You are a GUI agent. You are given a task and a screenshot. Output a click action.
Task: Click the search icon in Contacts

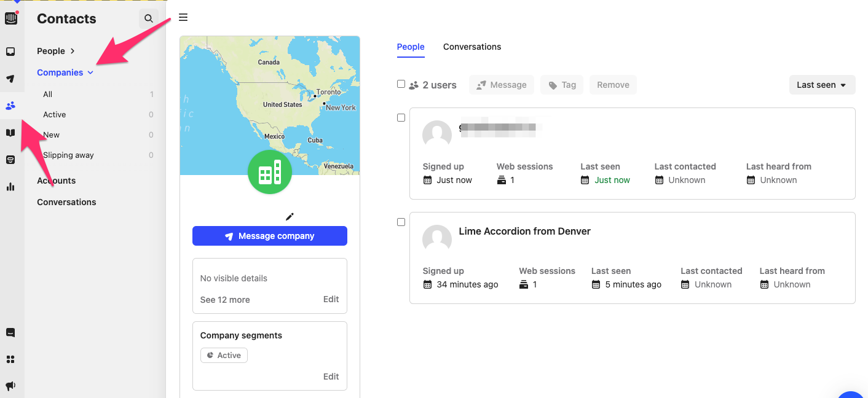[148, 18]
